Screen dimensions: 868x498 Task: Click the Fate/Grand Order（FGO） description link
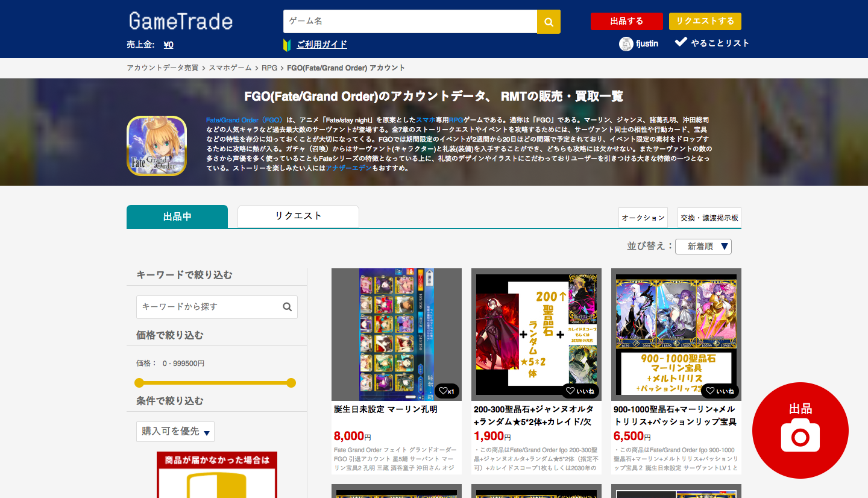244,121
